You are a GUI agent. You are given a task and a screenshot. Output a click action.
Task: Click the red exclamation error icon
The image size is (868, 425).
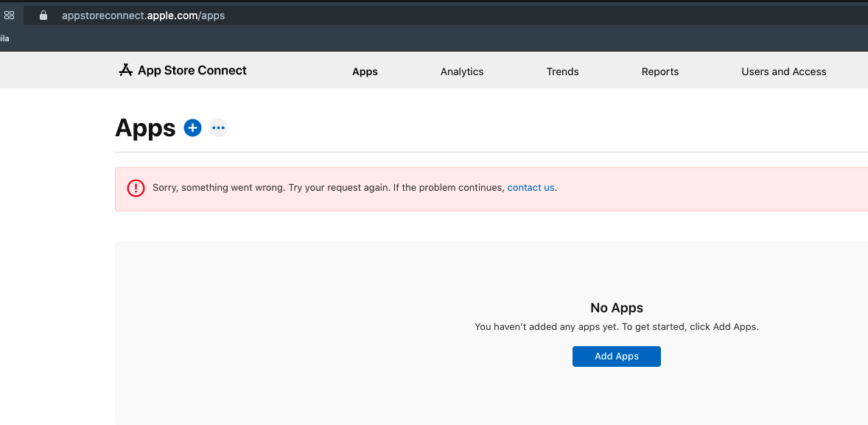point(136,188)
